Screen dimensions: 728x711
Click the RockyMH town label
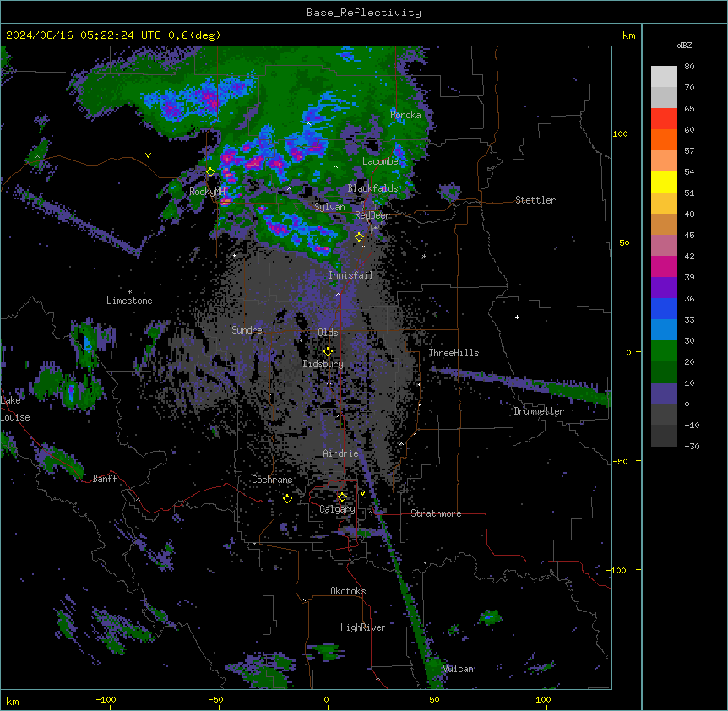207,192
